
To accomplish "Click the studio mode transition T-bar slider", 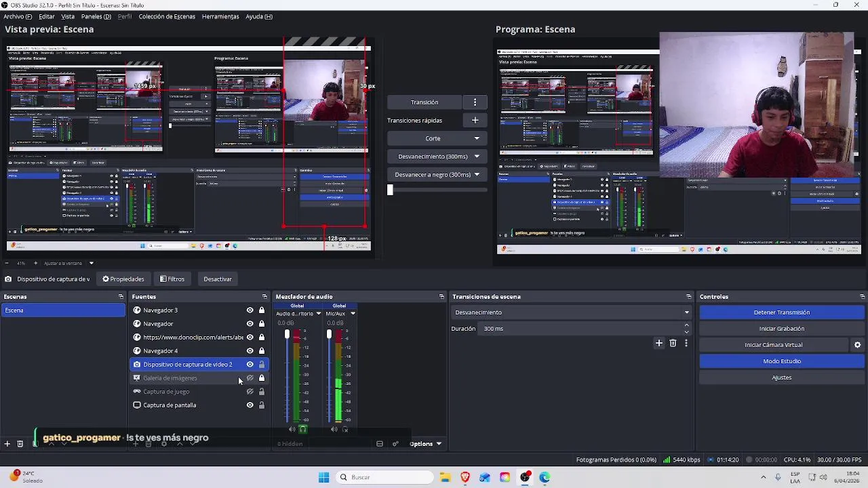I will coord(390,190).
